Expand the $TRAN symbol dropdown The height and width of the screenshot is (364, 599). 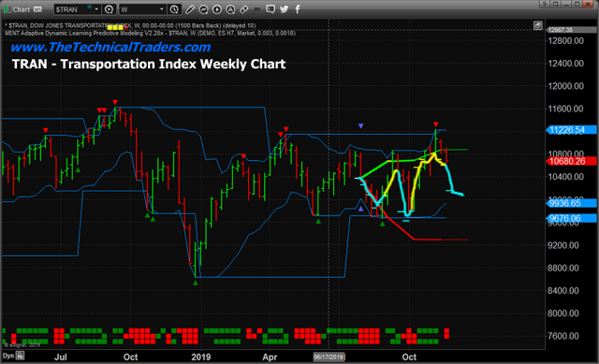coord(96,9)
